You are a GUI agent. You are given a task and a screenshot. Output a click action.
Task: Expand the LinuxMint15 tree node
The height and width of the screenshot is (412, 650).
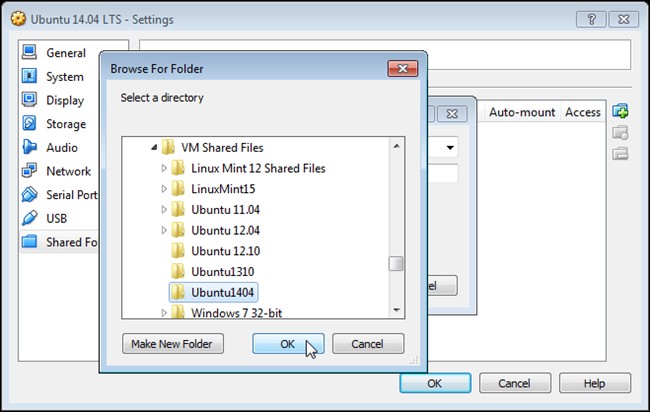[x=164, y=189]
